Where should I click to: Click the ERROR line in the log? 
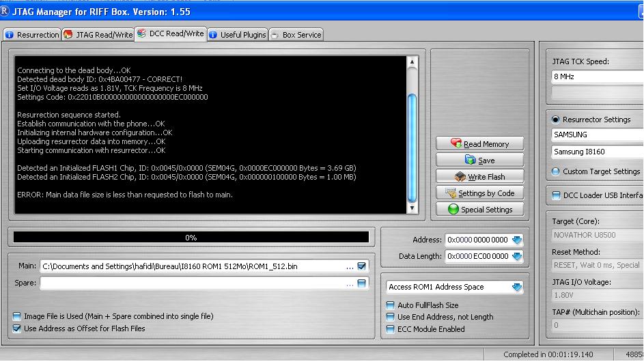pyautogui.click(x=125, y=195)
